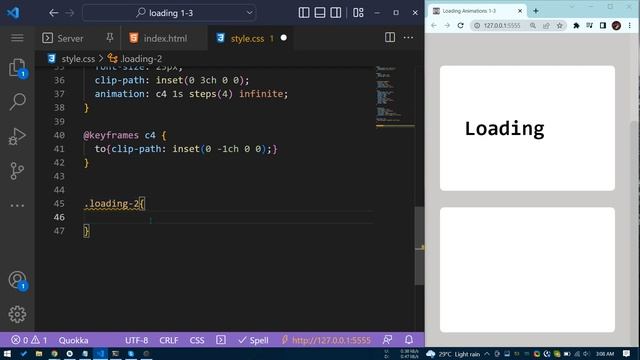Split the editor to the right
This screenshot has height=360, width=640.
[x=390, y=38]
